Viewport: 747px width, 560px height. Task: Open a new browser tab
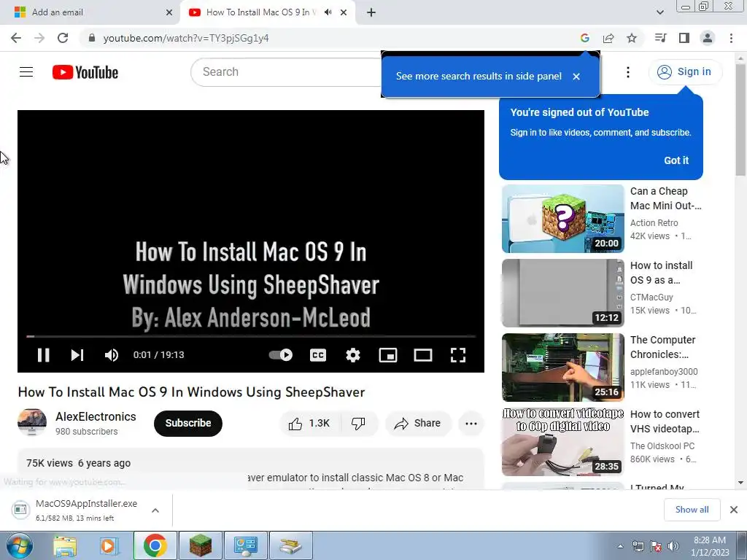coord(371,12)
